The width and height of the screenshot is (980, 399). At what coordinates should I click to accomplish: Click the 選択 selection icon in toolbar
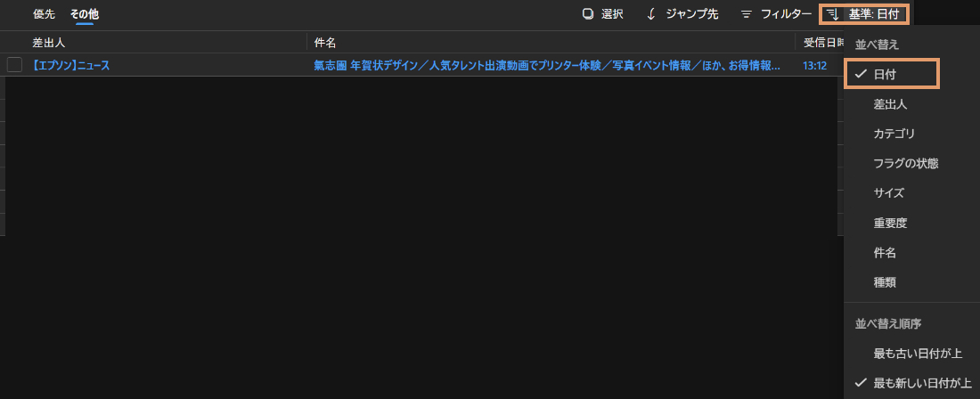point(588,14)
